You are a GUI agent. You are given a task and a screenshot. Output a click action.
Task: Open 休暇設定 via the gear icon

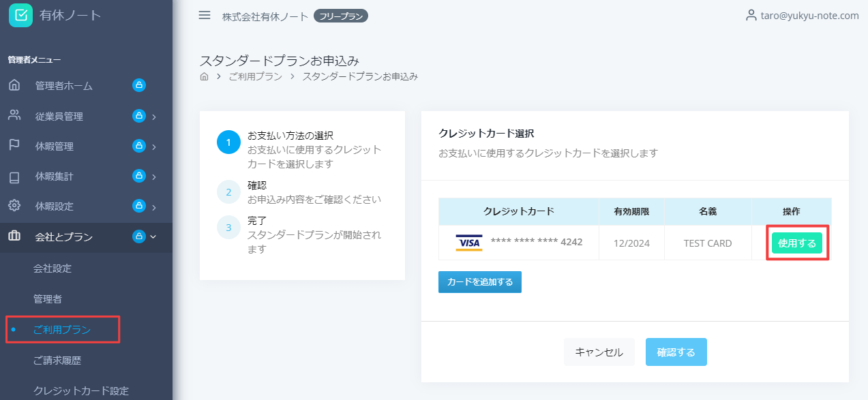coord(16,206)
